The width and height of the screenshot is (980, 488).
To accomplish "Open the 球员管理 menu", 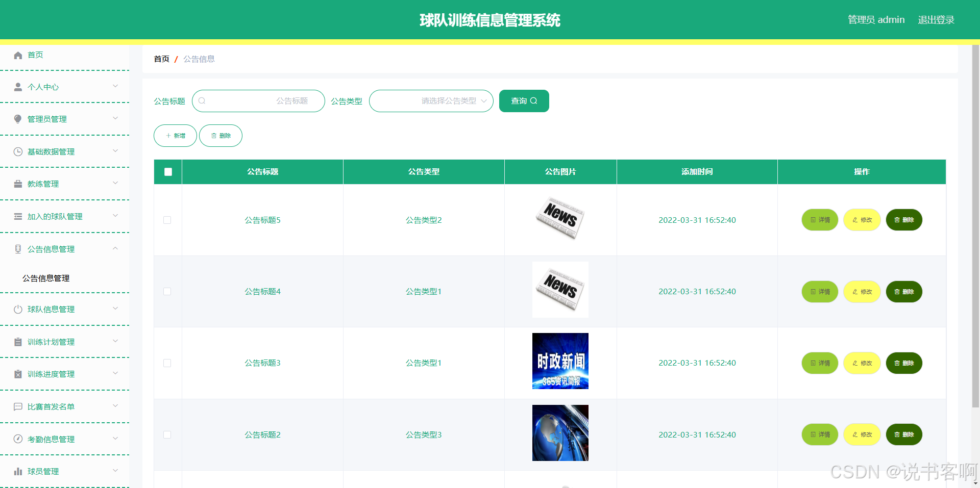I will pos(65,471).
